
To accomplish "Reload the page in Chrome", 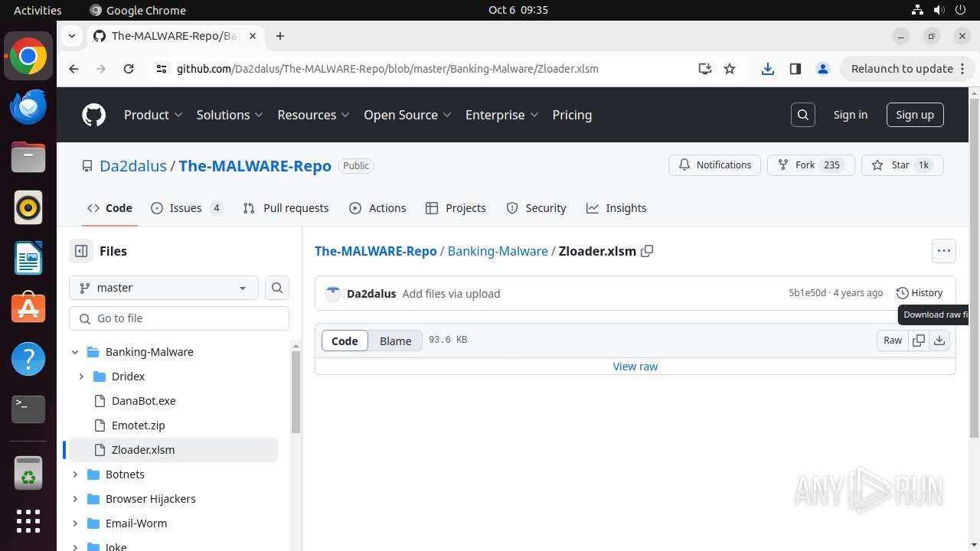I will point(129,69).
